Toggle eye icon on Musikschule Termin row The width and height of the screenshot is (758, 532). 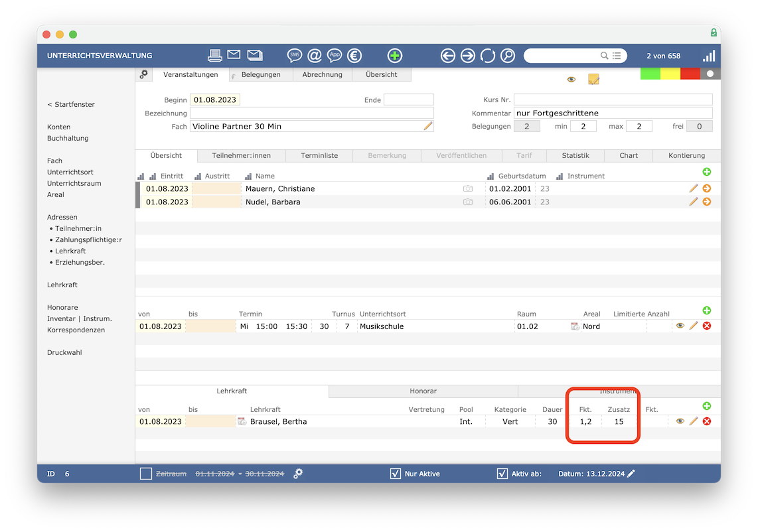[680, 326]
